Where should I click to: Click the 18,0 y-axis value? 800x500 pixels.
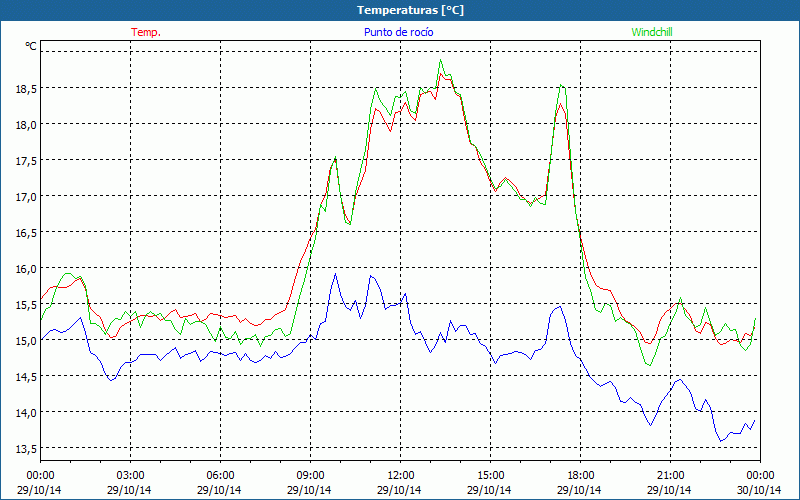point(26,124)
